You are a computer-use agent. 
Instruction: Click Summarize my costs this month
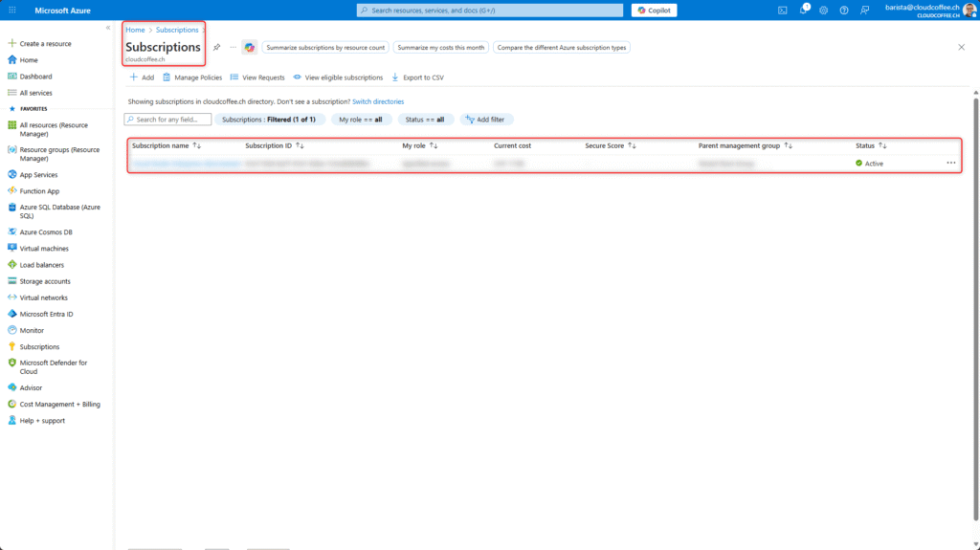pos(440,48)
